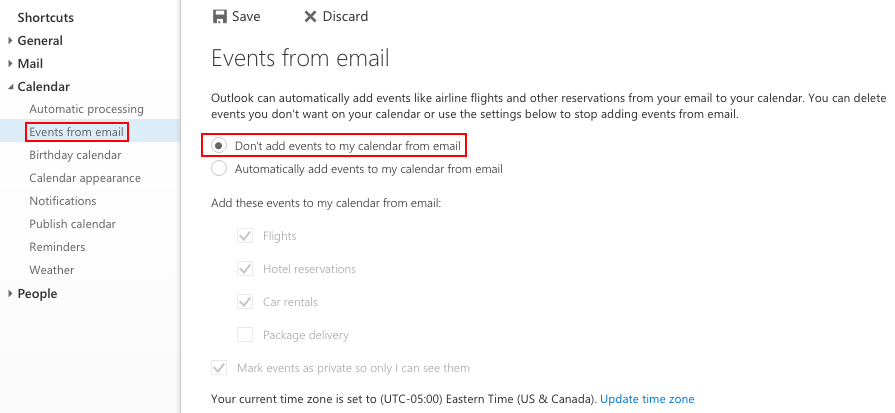The width and height of the screenshot is (895, 413).
Task: Enable the Package delivery checkbox
Action: tap(245, 335)
